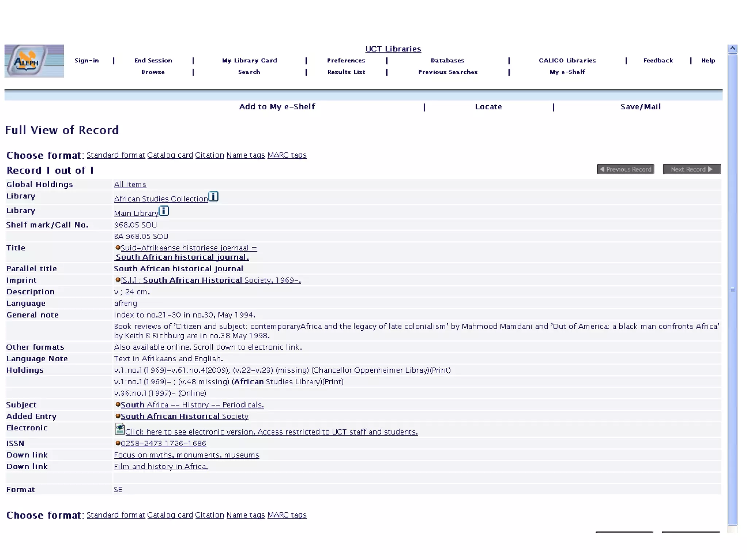Click bullet icon next to Title

pyautogui.click(x=118, y=248)
